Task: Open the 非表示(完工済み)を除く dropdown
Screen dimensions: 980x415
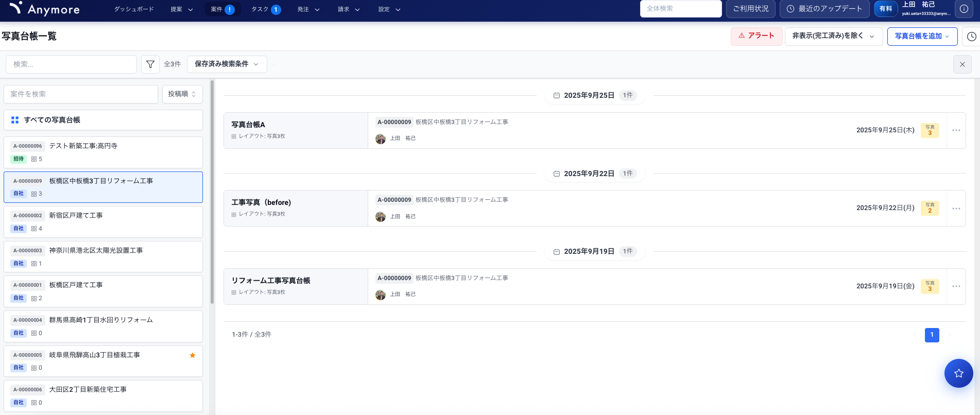Action: [833, 36]
